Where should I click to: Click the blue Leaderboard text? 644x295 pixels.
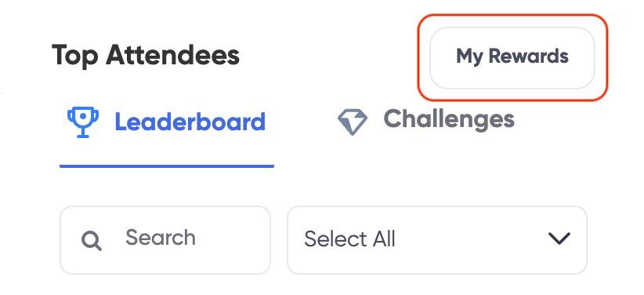point(190,122)
